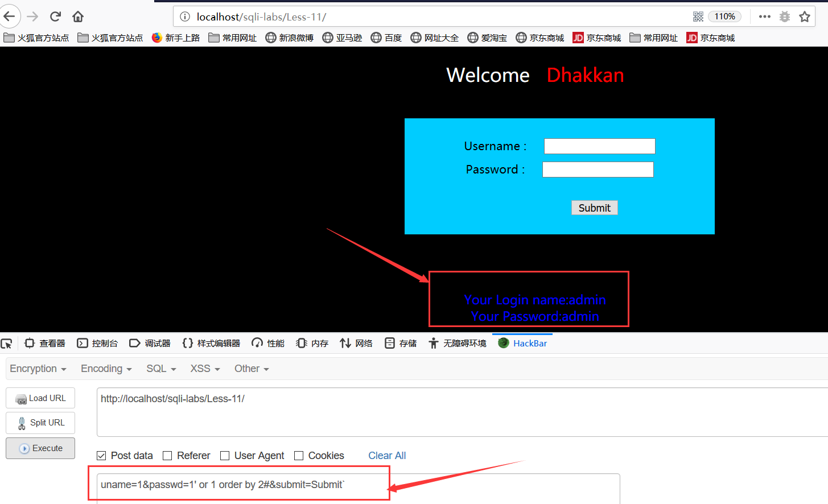Open the browser home page icon
The image size is (828, 504).
coord(78,16)
